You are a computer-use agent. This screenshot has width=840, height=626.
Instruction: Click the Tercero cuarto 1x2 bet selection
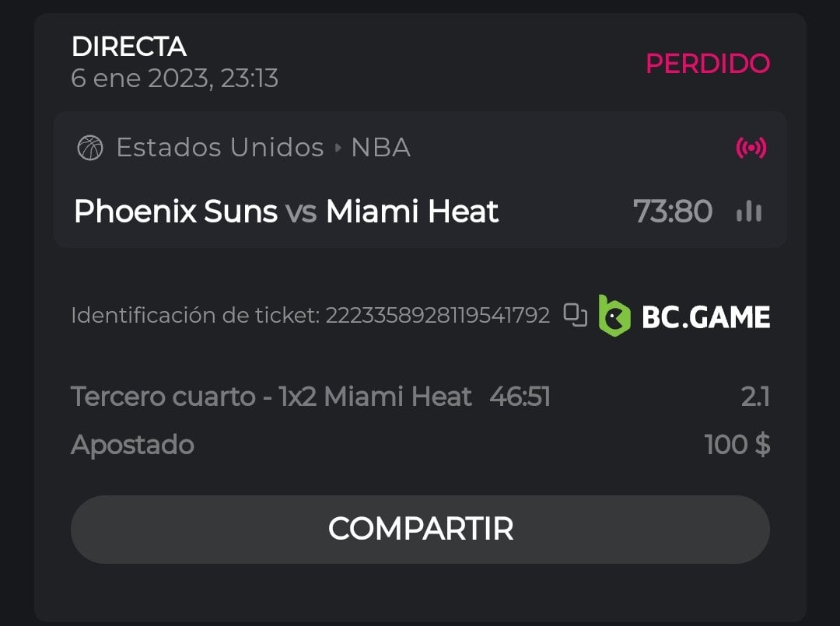pos(271,397)
